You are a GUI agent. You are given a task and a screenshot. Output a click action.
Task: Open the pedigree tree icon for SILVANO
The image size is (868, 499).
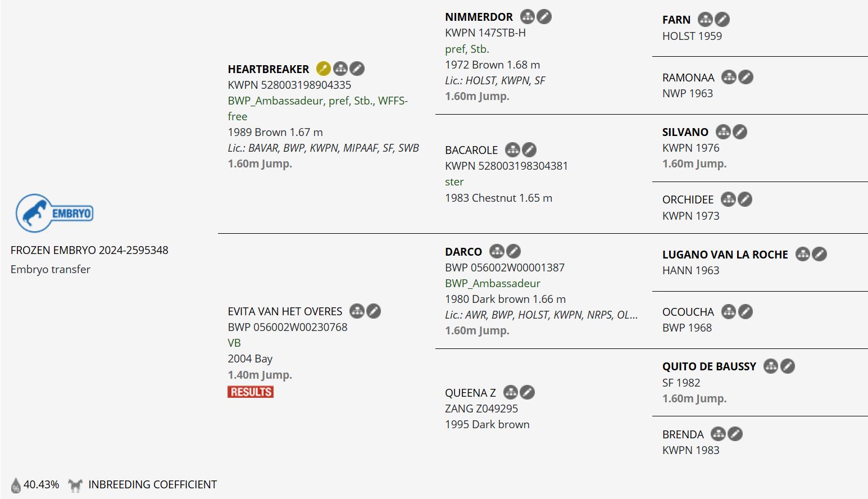tap(723, 132)
